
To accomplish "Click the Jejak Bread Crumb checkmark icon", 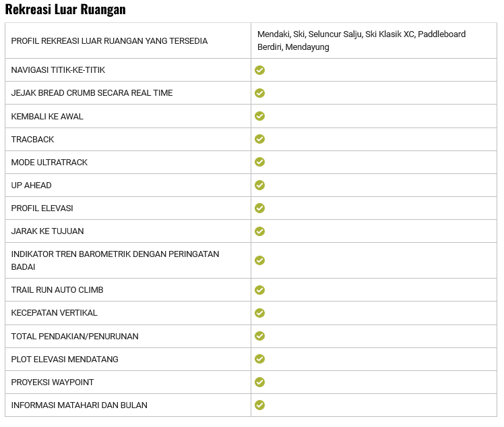I will pyautogui.click(x=259, y=93).
